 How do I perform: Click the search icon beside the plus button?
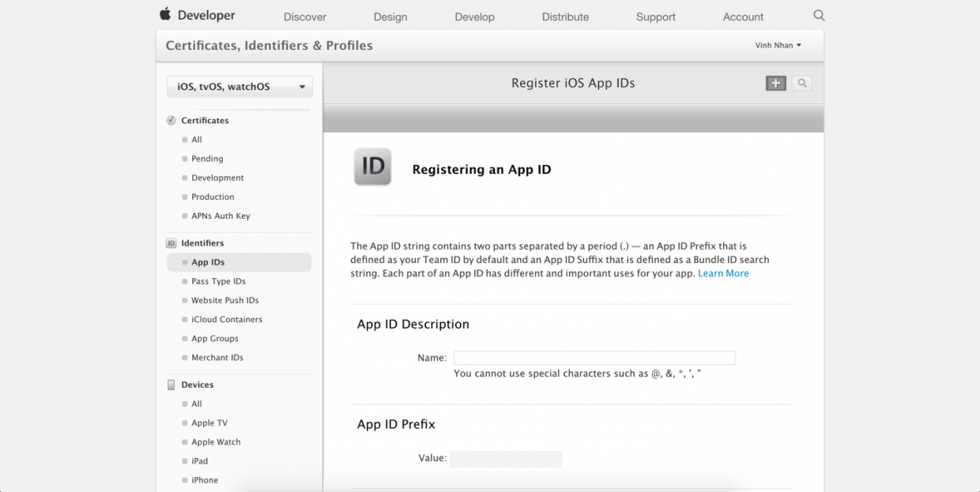pos(801,83)
